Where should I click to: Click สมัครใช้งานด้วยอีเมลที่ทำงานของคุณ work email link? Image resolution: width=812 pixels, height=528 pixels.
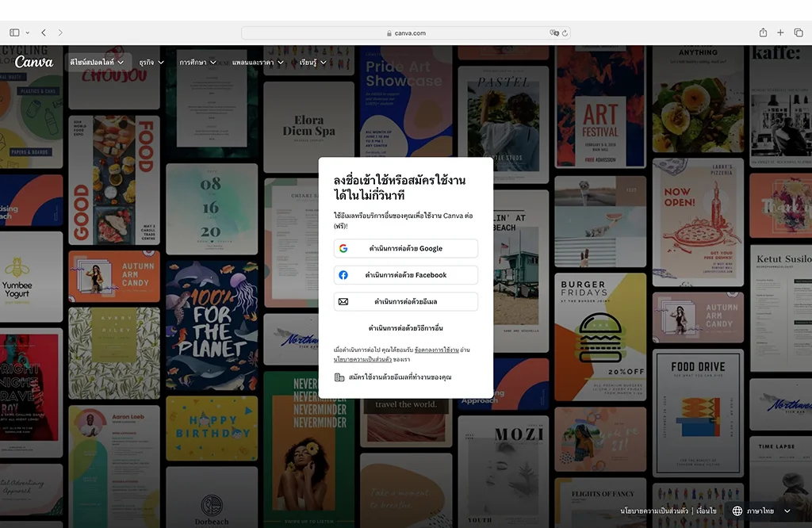pos(393,377)
